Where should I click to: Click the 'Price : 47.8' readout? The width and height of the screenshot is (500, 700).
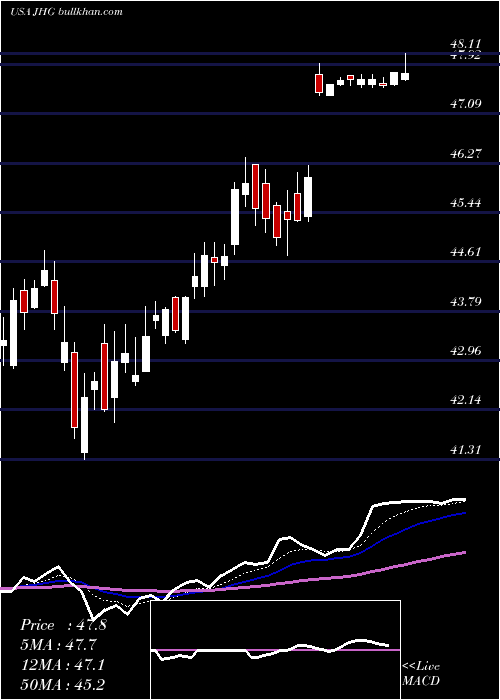coord(63,625)
